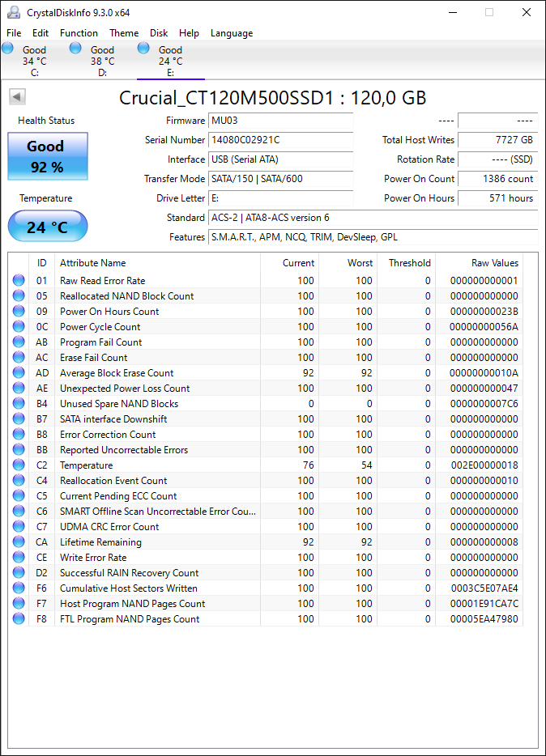Viewport: 546px width, 756px height.
Task: Click the status orb for SATA interface Downshift
Action: 19,418
